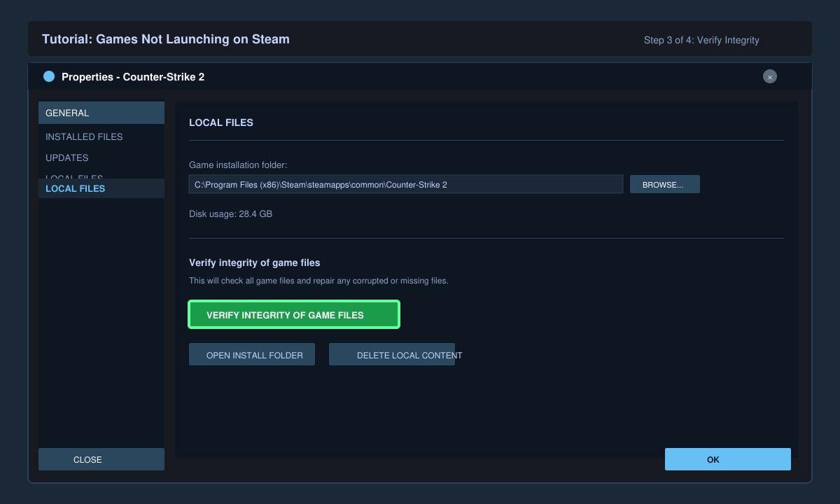The image size is (840, 504).
Task: Click DELETE LOCAL CONTENT button
Action: [x=392, y=354]
